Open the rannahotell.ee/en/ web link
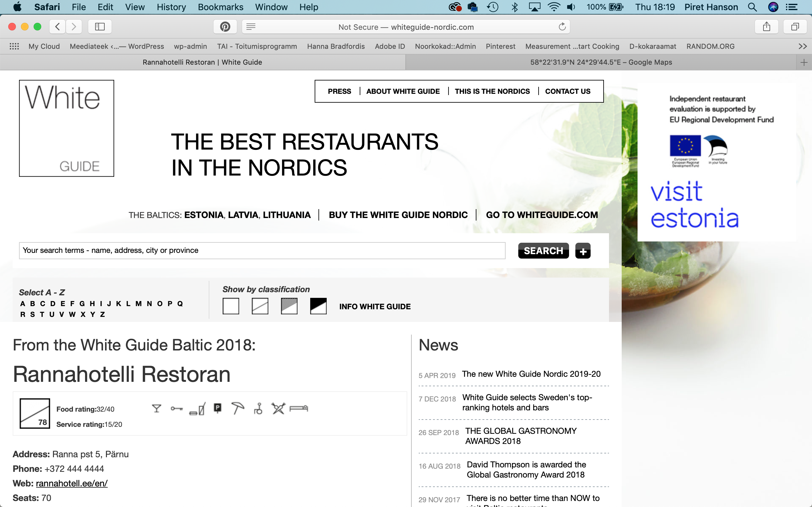Image resolution: width=812 pixels, height=507 pixels. pyautogui.click(x=71, y=483)
